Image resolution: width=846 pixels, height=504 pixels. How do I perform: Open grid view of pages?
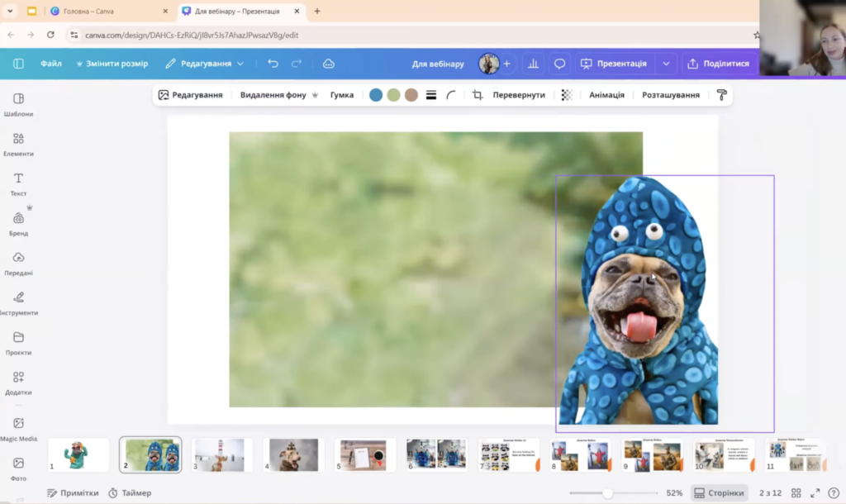pos(796,493)
